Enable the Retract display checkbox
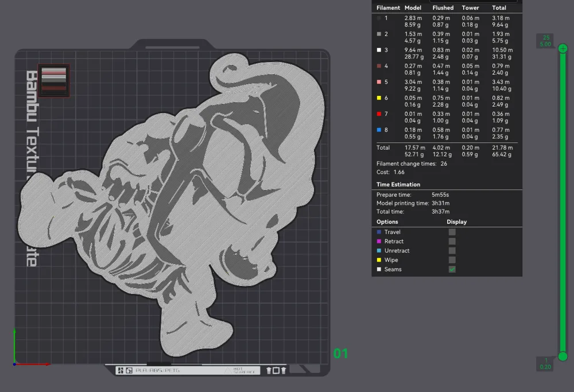 (452, 241)
